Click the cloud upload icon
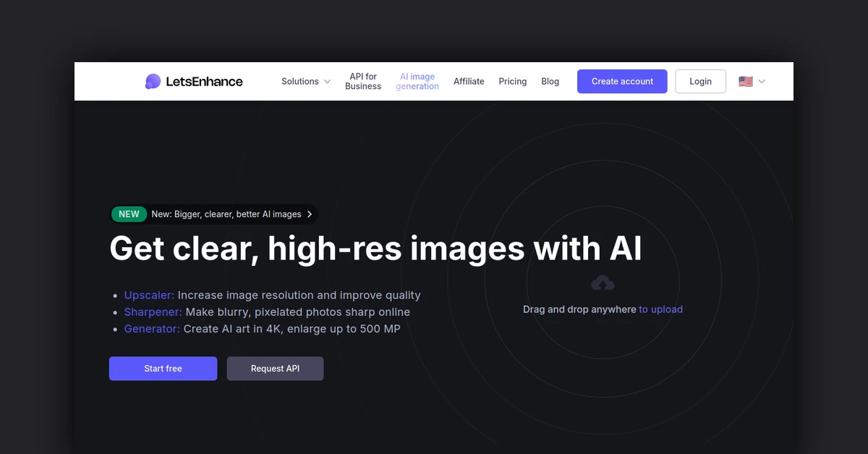Screen dimensions: 868x454 click(603, 283)
